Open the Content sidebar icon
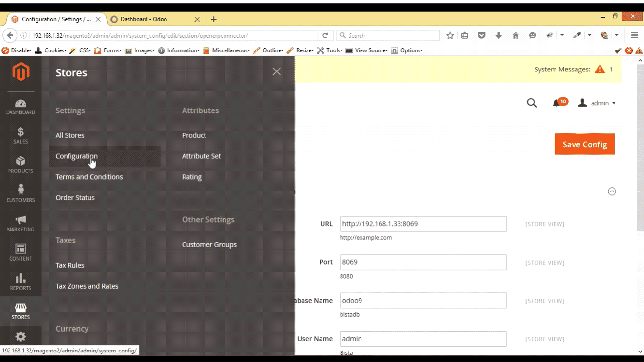Screen dimensions: 644x362 coord(21,252)
